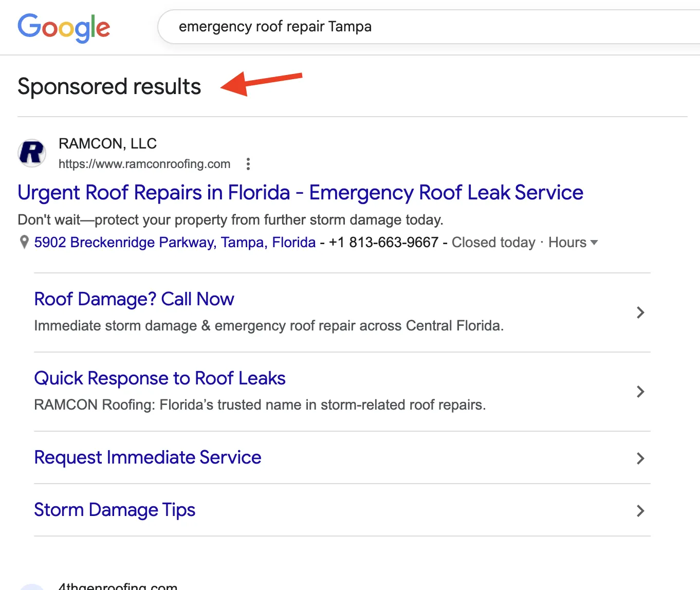Viewport: 700px width, 590px height.
Task: Click the 5902 Breckenridge Parkway address link
Action: [174, 242]
